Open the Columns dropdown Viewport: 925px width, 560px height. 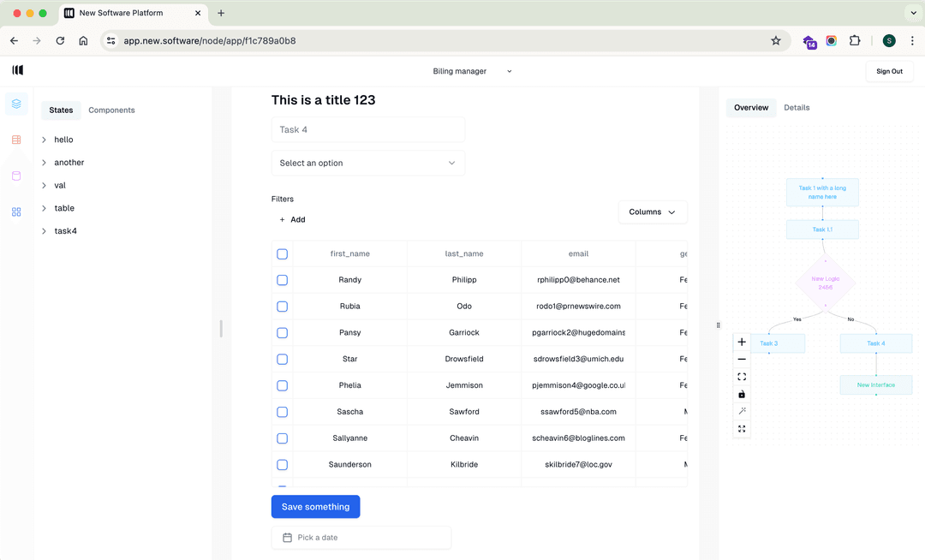click(653, 212)
